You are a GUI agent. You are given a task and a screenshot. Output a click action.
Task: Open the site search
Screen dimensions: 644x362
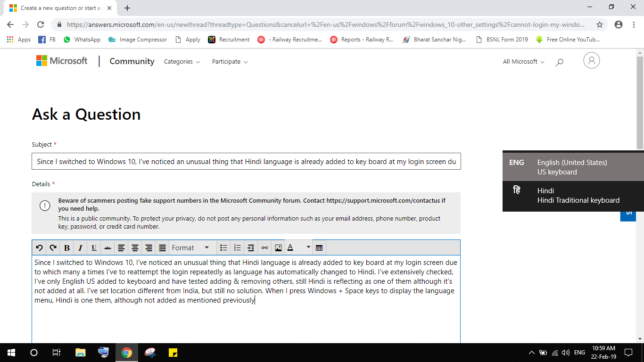tap(559, 62)
